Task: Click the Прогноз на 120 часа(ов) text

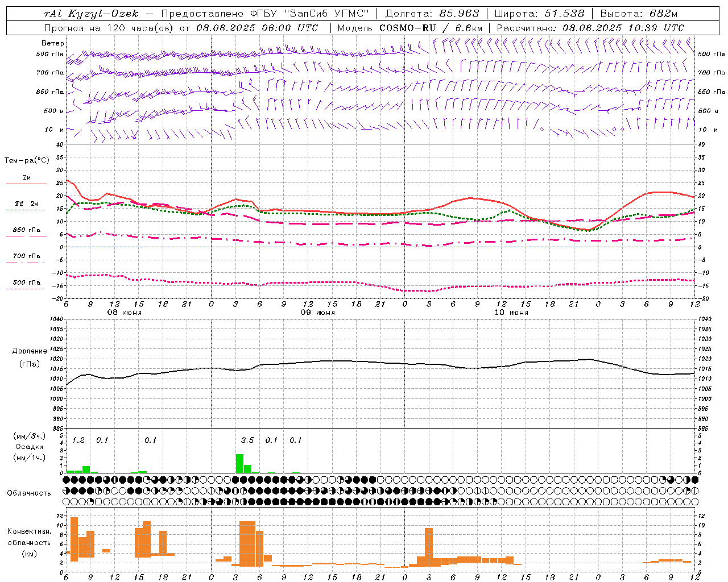Action: [110, 27]
